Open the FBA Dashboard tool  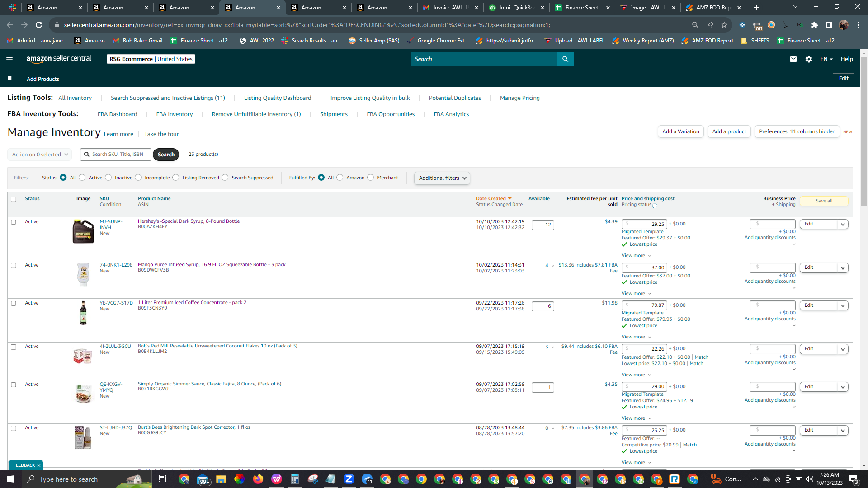pyautogui.click(x=117, y=114)
